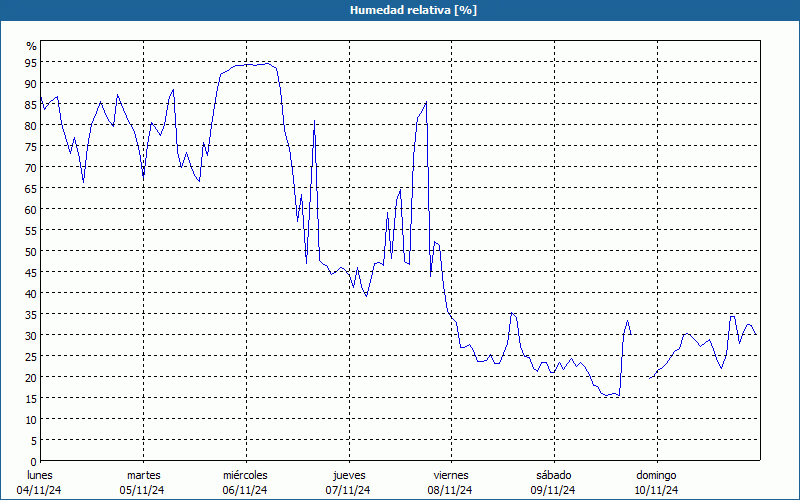Click the '05/11/24' date label
800x500 pixels.
142,490
